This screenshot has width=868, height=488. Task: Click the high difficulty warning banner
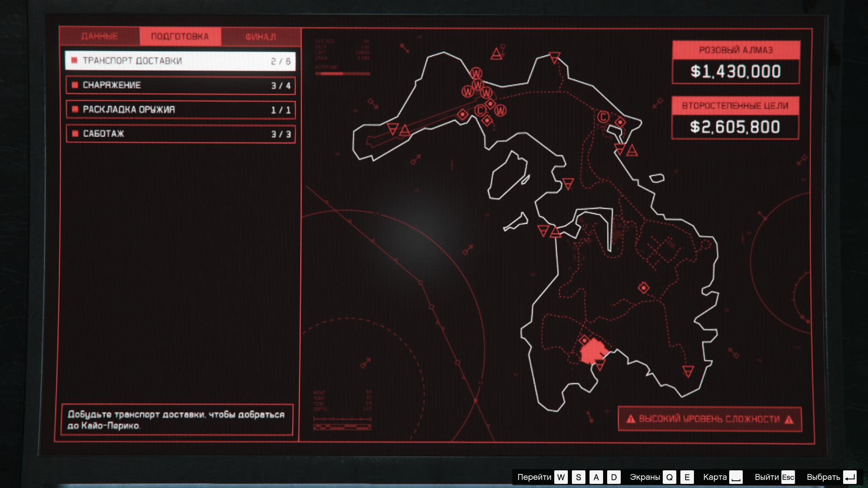pyautogui.click(x=709, y=419)
